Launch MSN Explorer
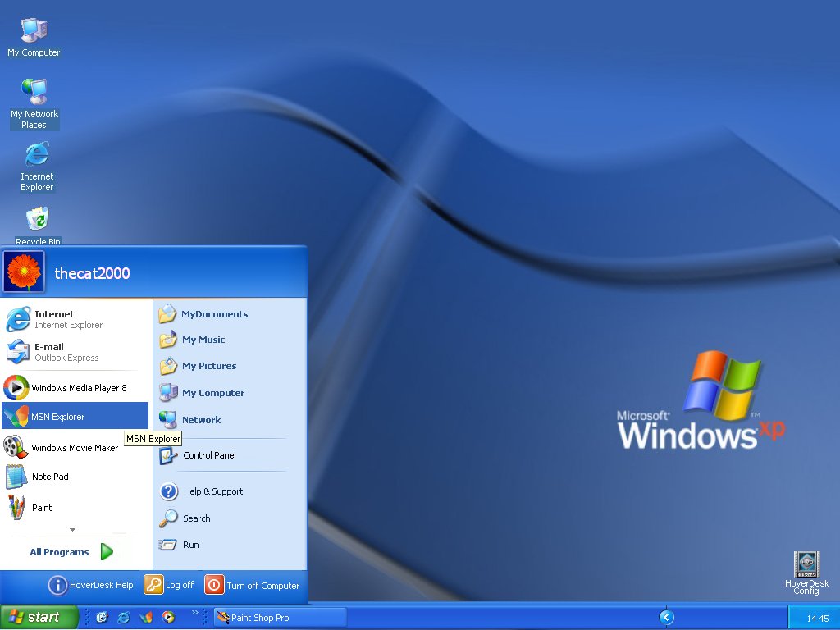This screenshot has width=840, height=630. pos(57,415)
